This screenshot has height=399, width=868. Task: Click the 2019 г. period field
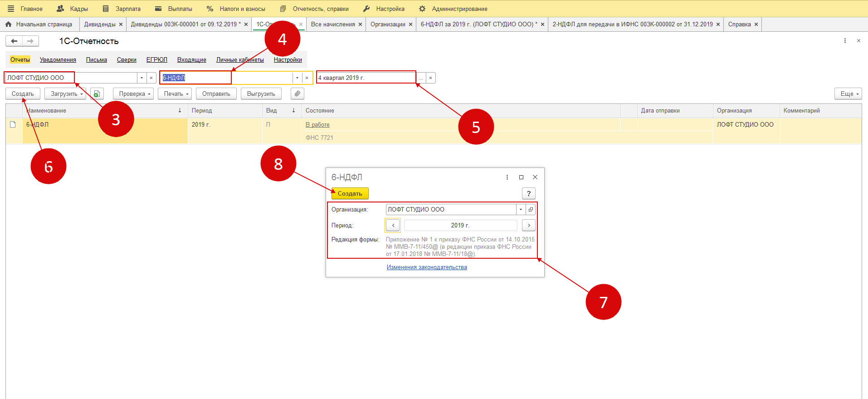[460, 225]
